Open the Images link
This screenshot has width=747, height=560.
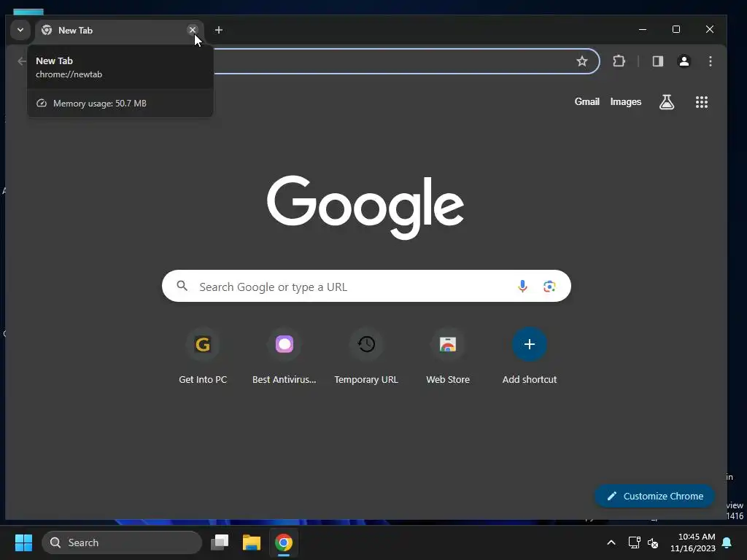[625, 101]
